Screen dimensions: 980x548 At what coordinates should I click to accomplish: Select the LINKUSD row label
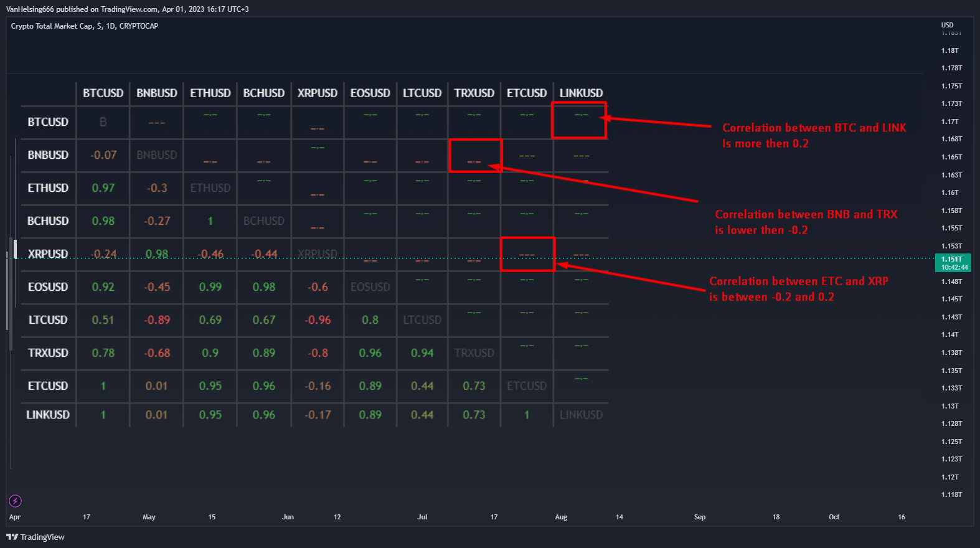pyautogui.click(x=48, y=415)
